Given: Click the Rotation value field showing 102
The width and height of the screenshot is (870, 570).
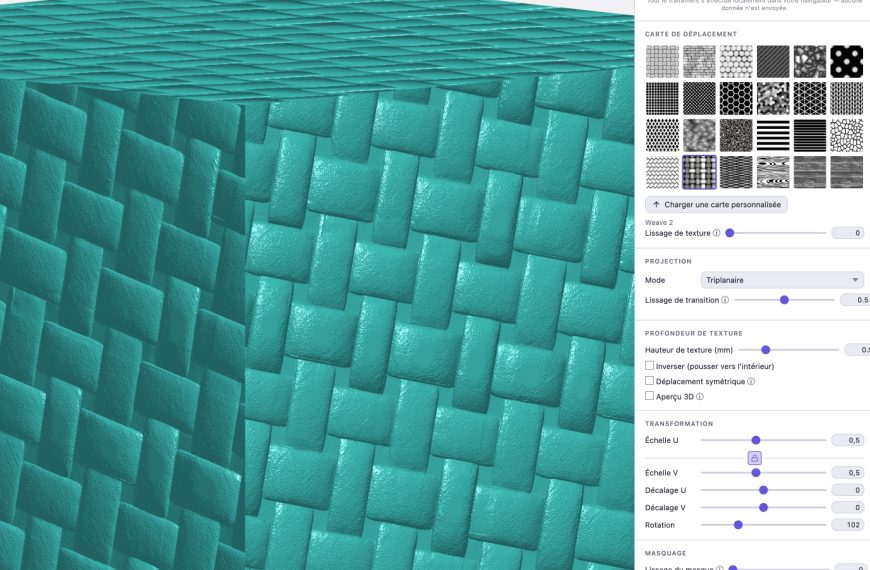Looking at the screenshot, I should point(847,524).
